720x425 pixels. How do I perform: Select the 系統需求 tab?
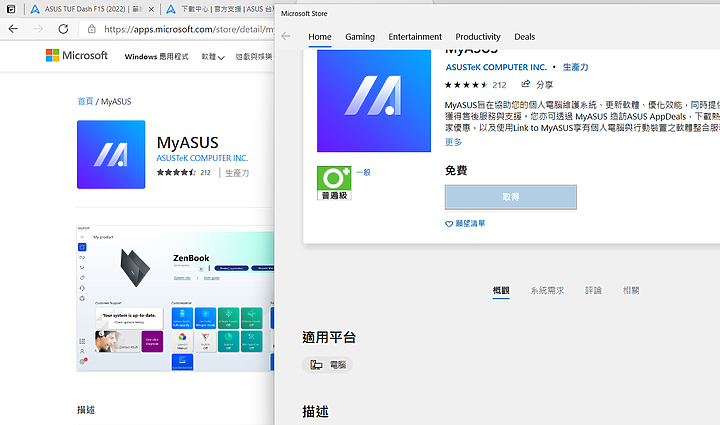547,291
